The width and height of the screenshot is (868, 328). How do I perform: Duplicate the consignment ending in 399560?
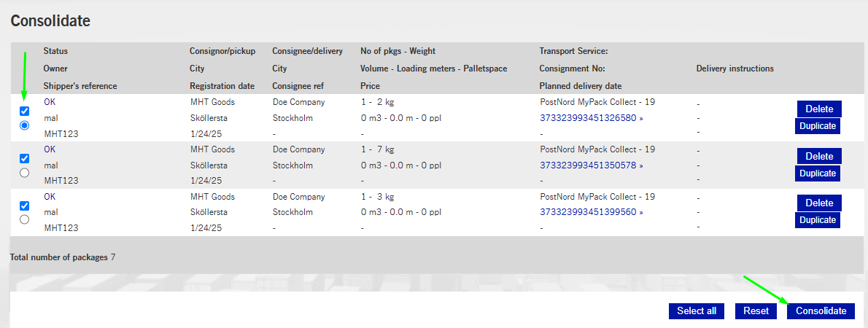click(817, 220)
